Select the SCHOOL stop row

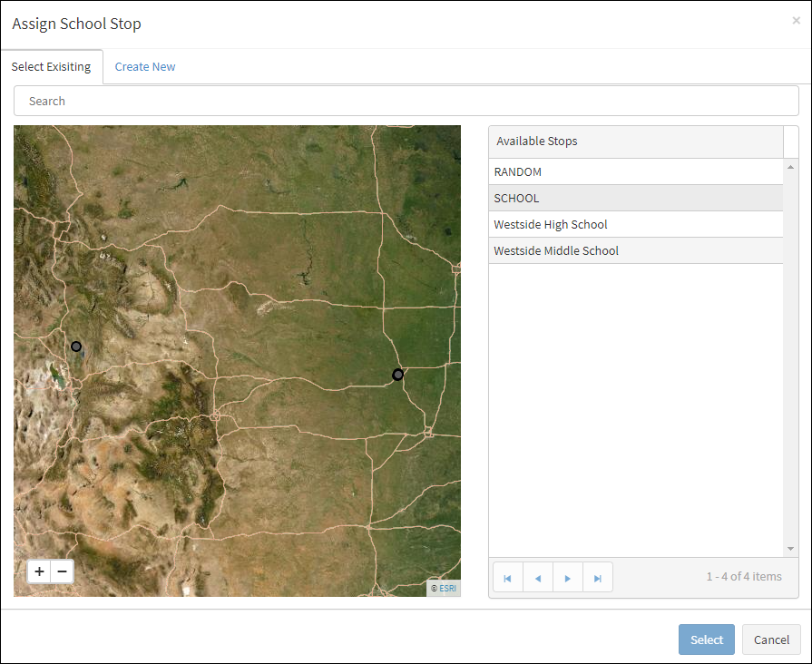[x=635, y=199]
